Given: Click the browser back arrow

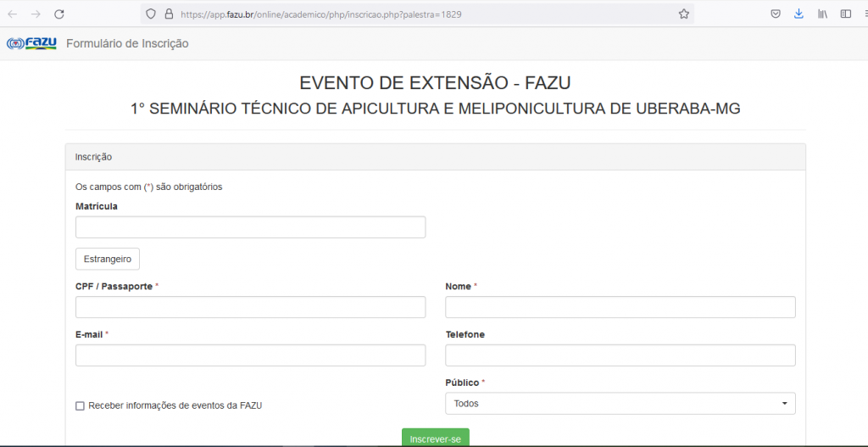Looking at the screenshot, I should [x=13, y=14].
